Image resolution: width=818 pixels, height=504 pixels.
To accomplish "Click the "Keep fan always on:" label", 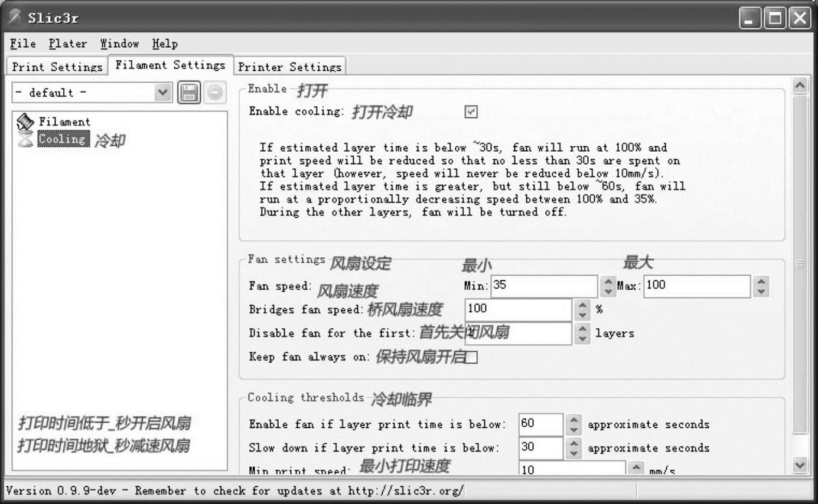I will pos(309,357).
